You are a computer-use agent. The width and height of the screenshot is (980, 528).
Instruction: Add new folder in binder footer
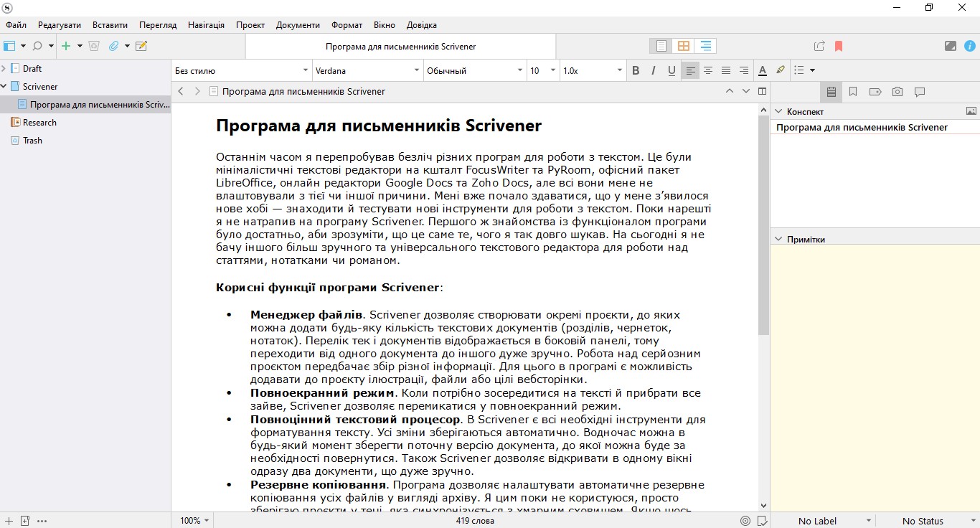25,521
